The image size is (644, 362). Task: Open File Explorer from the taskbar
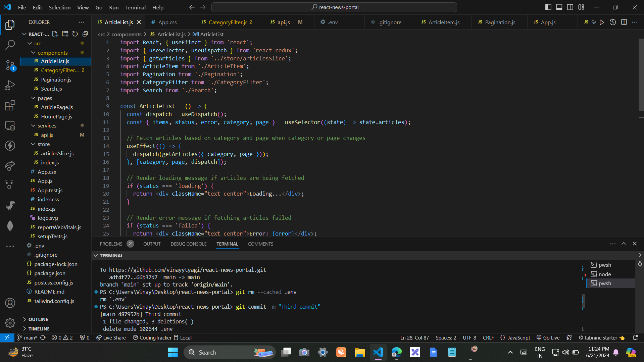tap(359, 352)
